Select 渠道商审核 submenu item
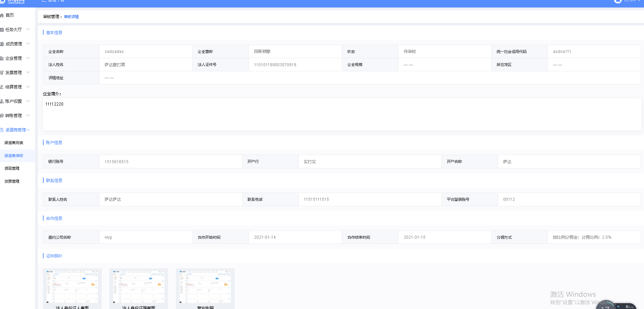This screenshot has width=644, height=309. [x=14, y=156]
